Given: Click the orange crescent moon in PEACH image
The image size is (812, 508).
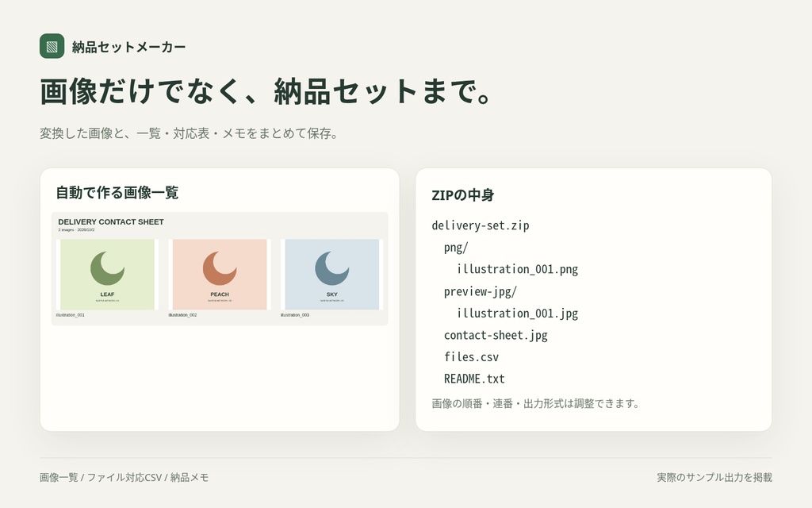Looking at the screenshot, I should 220,268.
